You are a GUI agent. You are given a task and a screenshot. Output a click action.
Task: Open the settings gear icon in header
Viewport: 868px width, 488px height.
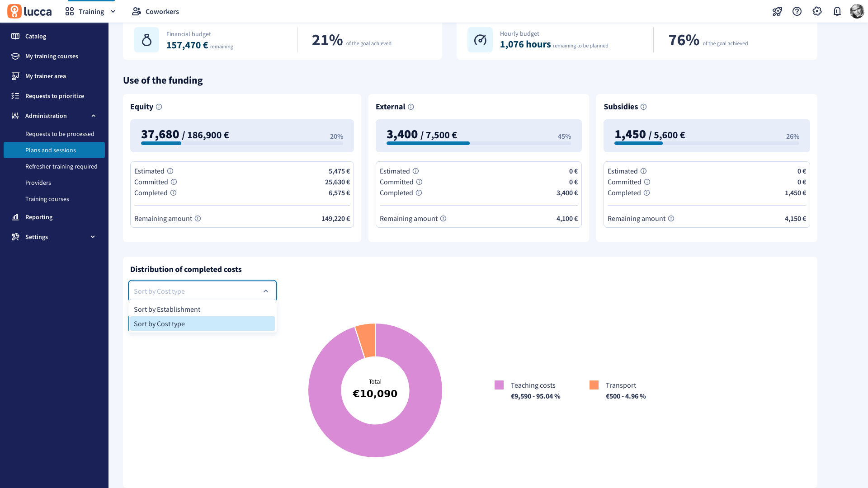[x=817, y=11]
